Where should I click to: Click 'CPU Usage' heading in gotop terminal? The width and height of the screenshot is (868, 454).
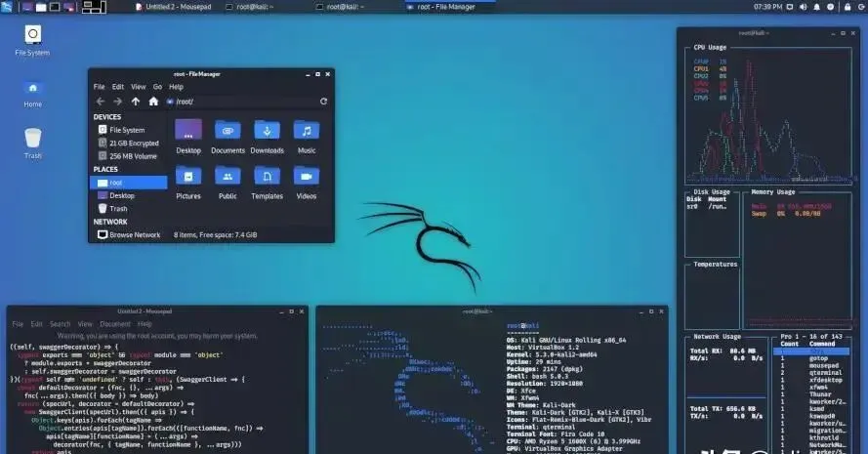click(x=710, y=48)
